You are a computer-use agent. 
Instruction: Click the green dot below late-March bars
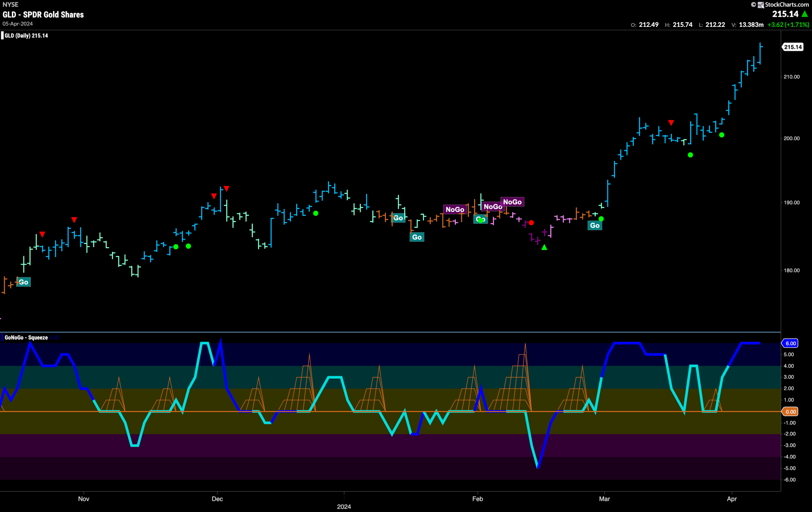point(690,155)
